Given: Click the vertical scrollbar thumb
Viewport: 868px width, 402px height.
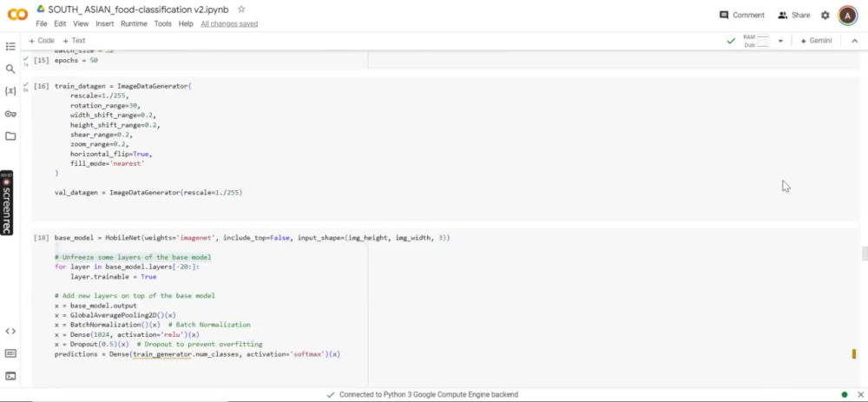Looking at the screenshot, I should pos(865,254).
